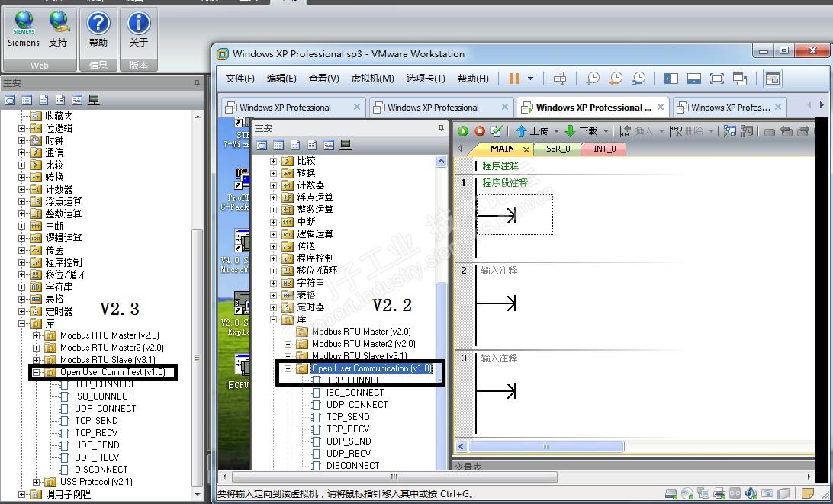Expand 调用子例程 in left panel
This screenshot has width=833, height=504.
[x=22, y=494]
